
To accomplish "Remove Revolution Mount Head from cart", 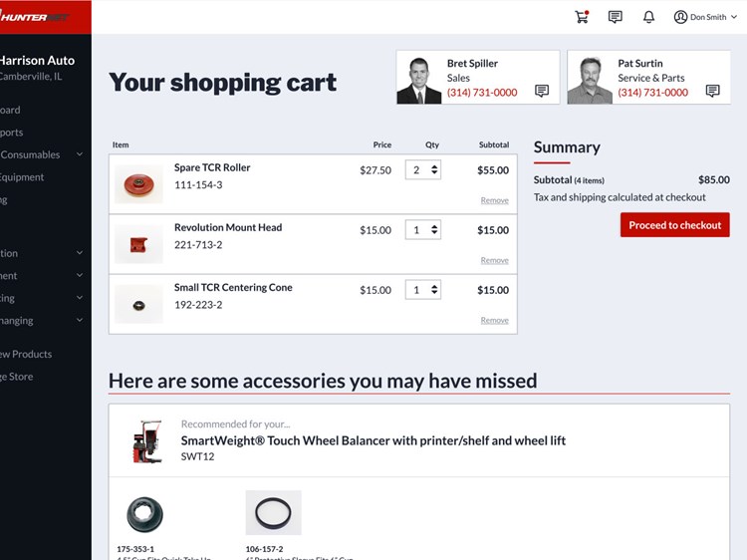I will point(494,260).
